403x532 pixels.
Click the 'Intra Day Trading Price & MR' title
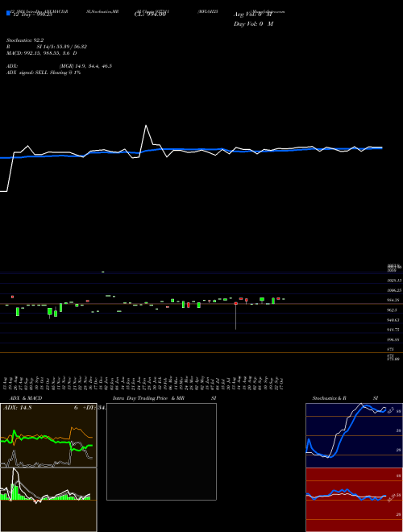148,398
